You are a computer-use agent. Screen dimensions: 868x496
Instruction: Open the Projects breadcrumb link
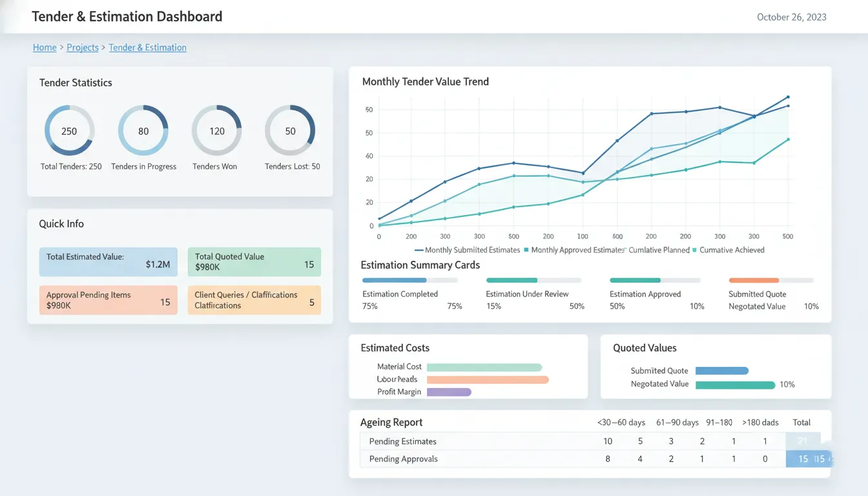[x=83, y=48]
